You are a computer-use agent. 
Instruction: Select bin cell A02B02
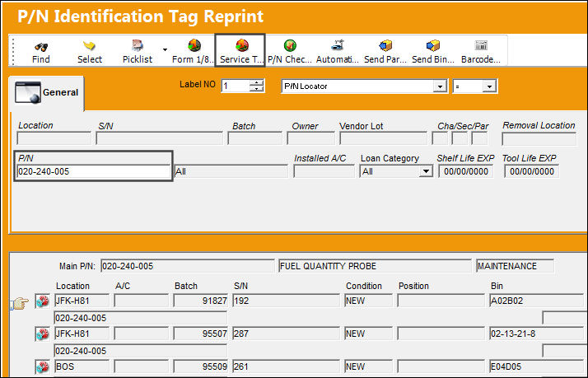pos(536,301)
